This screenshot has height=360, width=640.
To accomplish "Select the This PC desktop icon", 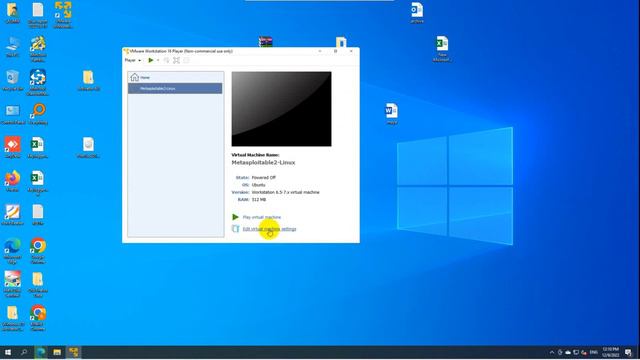I will point(13,47).
